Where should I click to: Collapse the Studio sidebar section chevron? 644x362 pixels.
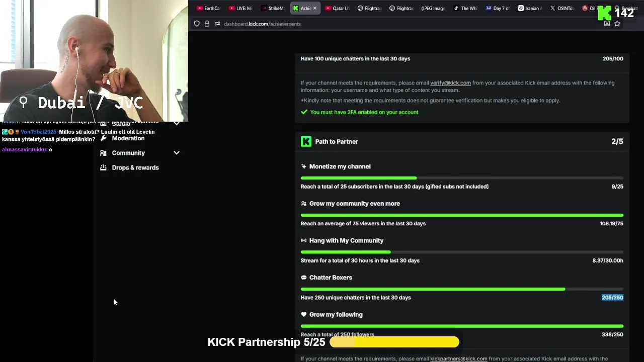[x=177, y=123]
